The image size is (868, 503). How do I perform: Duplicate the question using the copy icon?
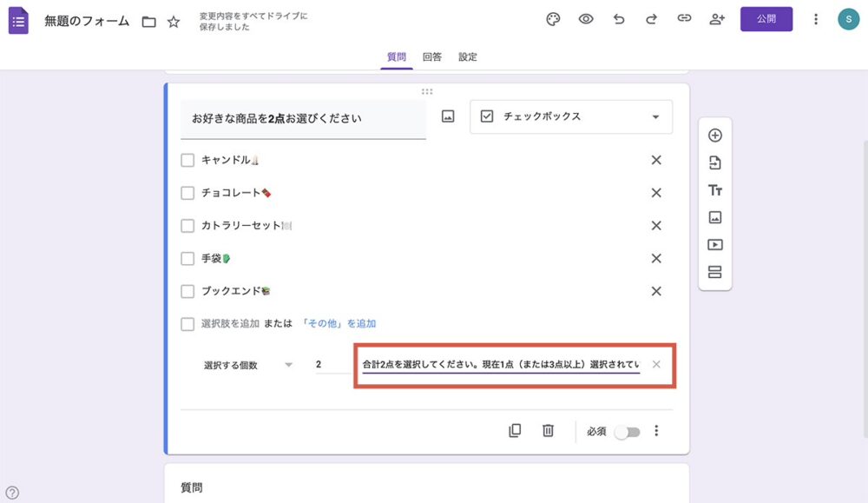515,430
